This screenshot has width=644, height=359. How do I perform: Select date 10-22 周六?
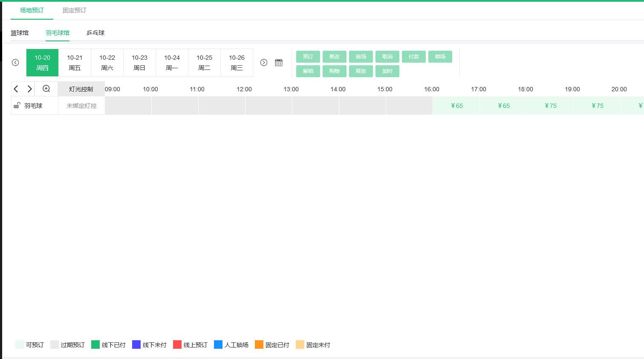pos(107,63)
